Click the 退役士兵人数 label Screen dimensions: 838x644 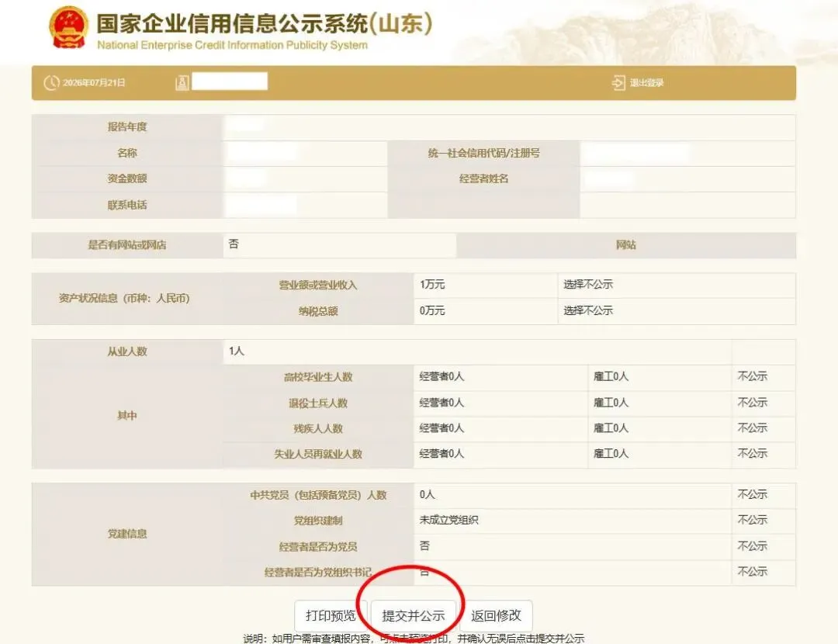(318, 403)
